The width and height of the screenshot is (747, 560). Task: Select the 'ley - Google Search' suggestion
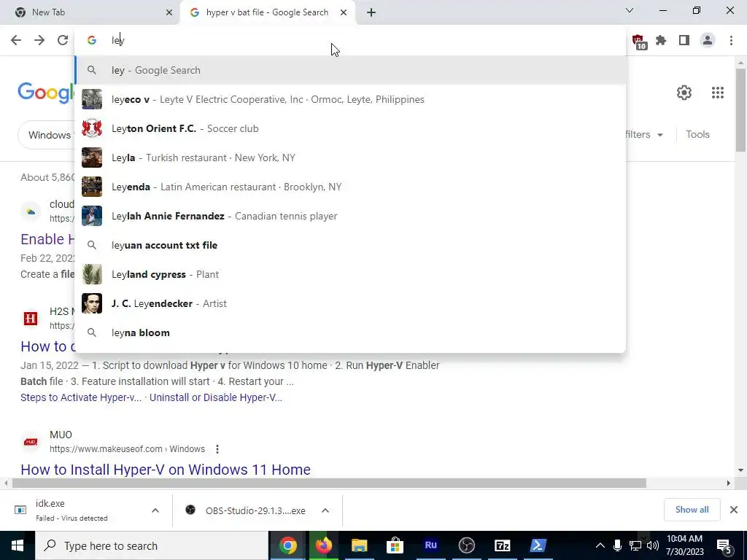click(x=350, y=70)
